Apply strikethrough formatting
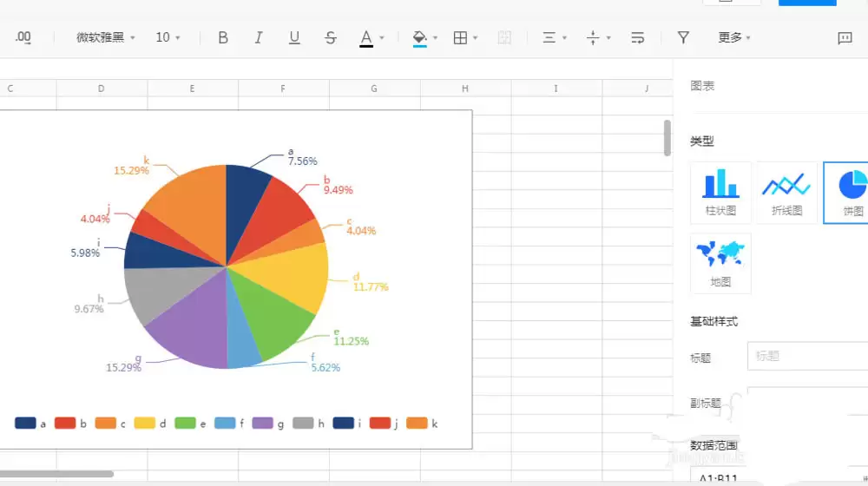Image resolution: width=868 pixels, height=486 pixels. click(330, 37)
